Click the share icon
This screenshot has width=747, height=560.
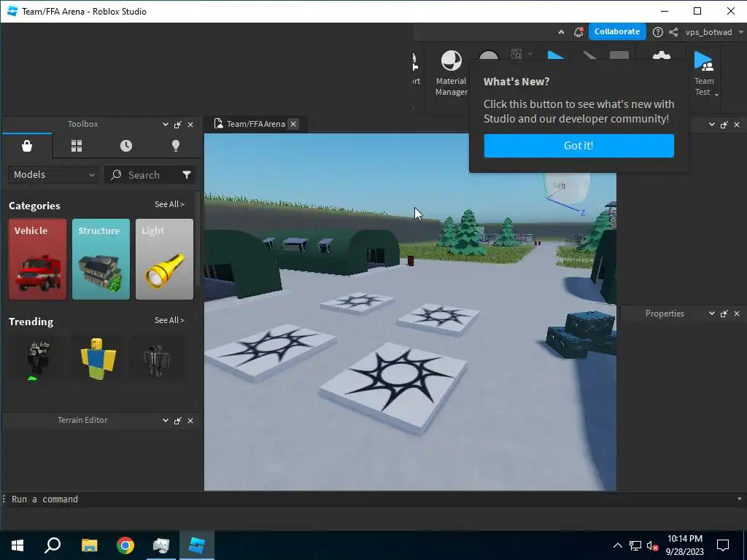pos(673,32)
